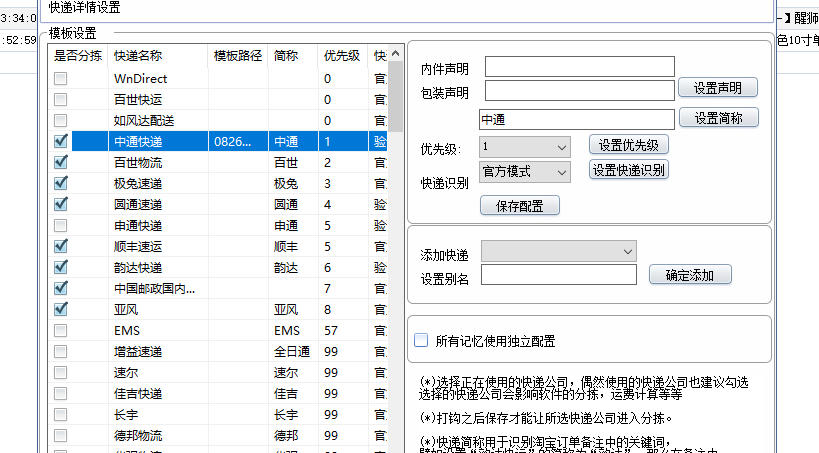Viewport: 819px width, 453px height.
Task: Toggle 所有记忆使用独立配置 checkbox
Action: [x=421, y=341]
